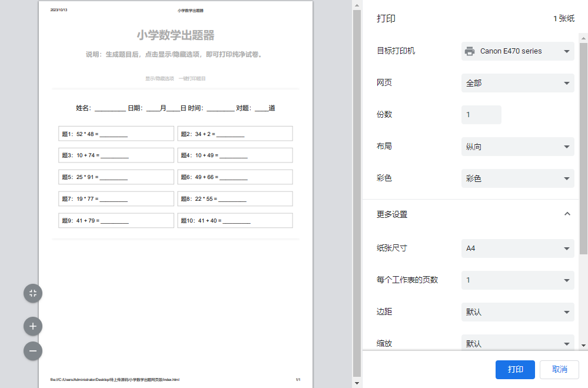Click the 份数 copies input field
The height and width of the screenshot is (388, 588).
[x=481, y=115]
